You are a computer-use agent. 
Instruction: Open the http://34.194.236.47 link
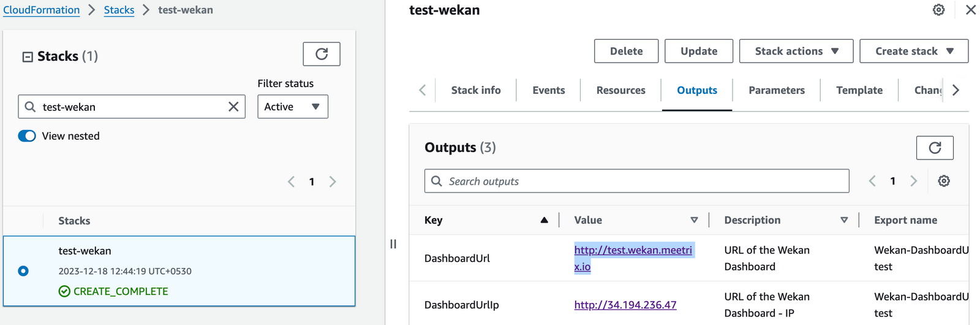coord(625,305)
